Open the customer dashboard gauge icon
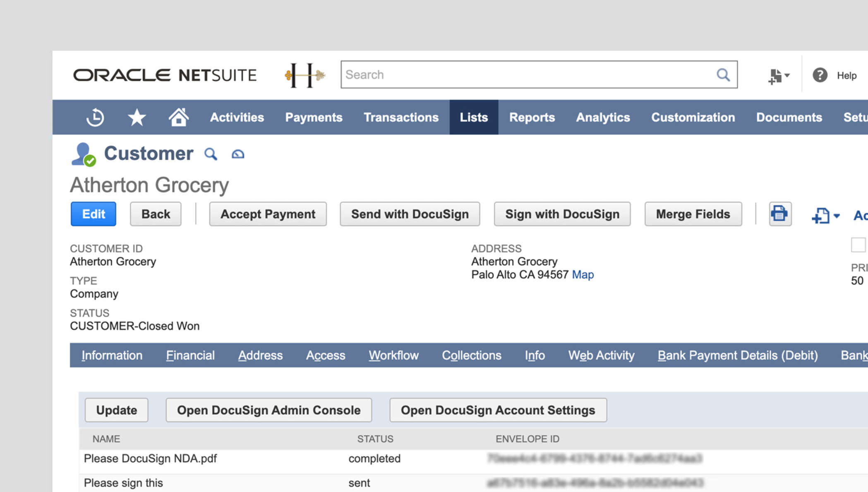The width and height of the screenshot is (868, 492). tap(238, 154)
